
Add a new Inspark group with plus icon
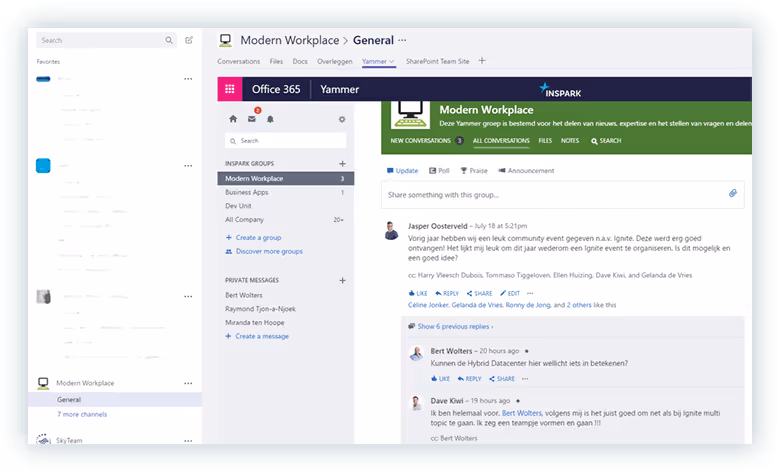pos(342,164)
